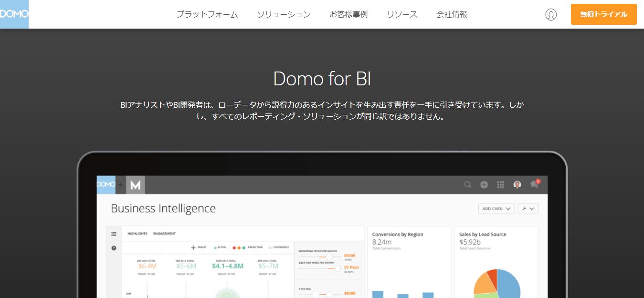Click the Conversions by Region card title
Viewport: 644px width, 298px height.
pos(398,234)
